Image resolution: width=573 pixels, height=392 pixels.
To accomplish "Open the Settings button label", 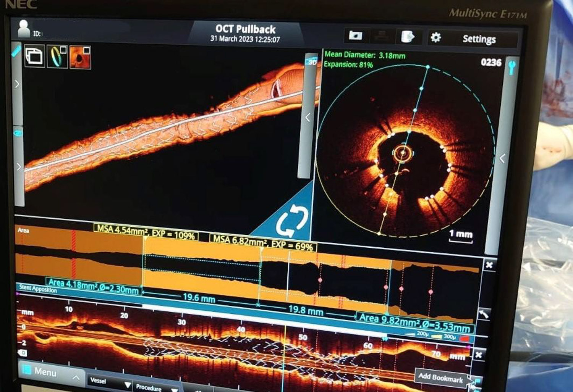I will click(x=479, y=39).
